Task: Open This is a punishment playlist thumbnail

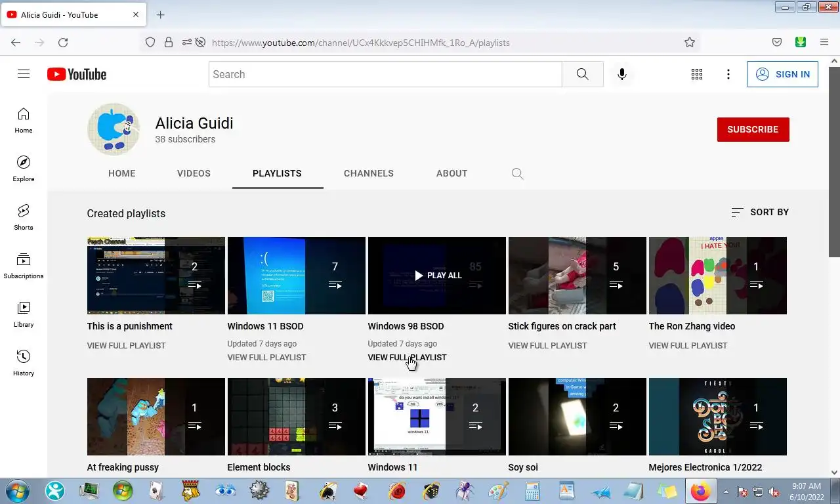Action: pos(156,276)
